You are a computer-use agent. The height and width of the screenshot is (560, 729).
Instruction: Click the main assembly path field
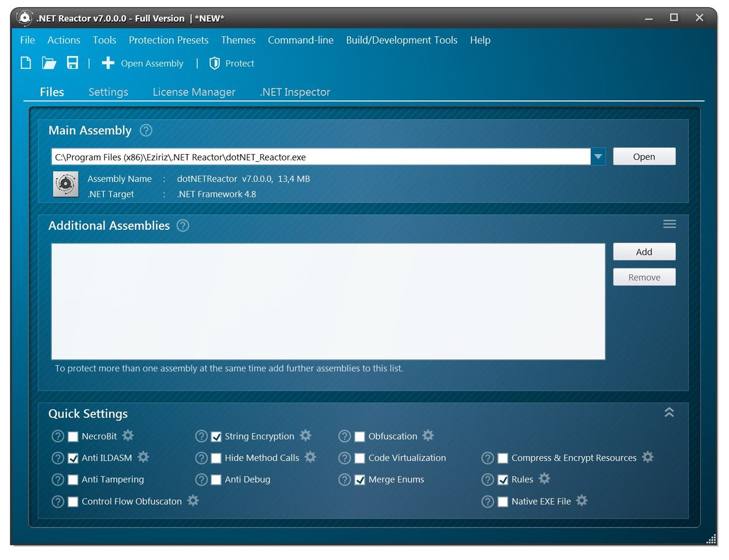click(321, 156)
